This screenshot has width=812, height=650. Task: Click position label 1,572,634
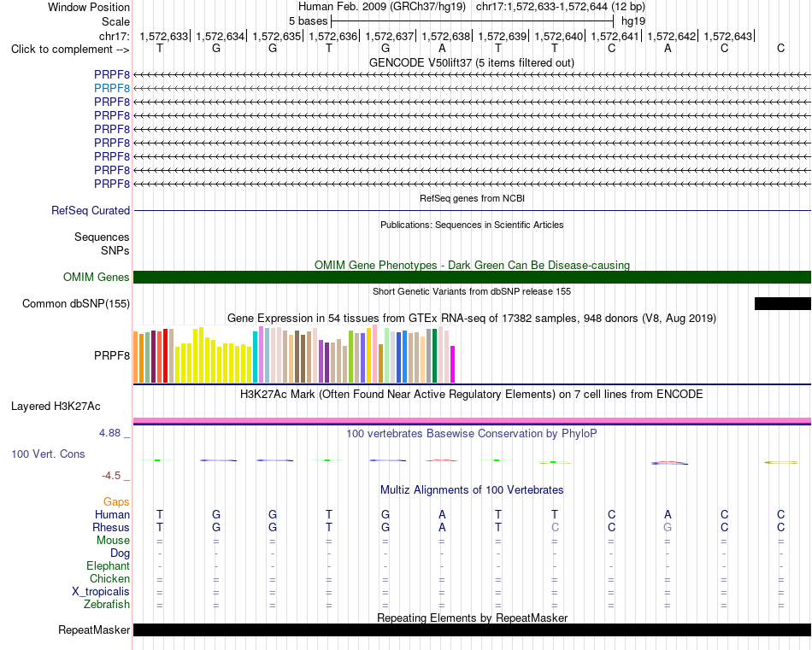220,36
